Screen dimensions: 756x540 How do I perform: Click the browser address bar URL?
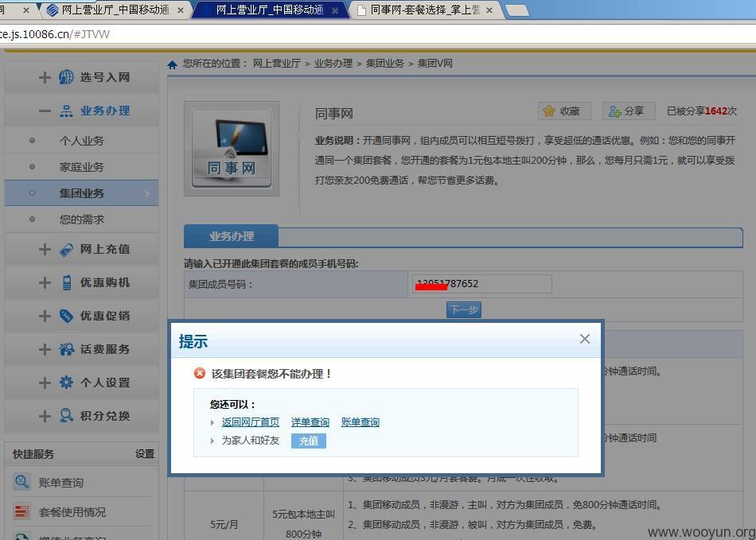click(x=54, y=34)
